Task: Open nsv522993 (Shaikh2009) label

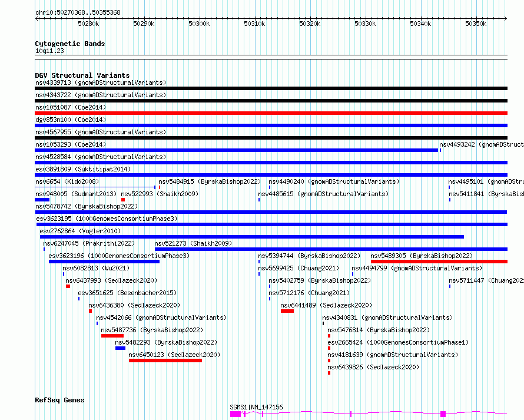Action: pyautogui.click(x=160, y=194)
